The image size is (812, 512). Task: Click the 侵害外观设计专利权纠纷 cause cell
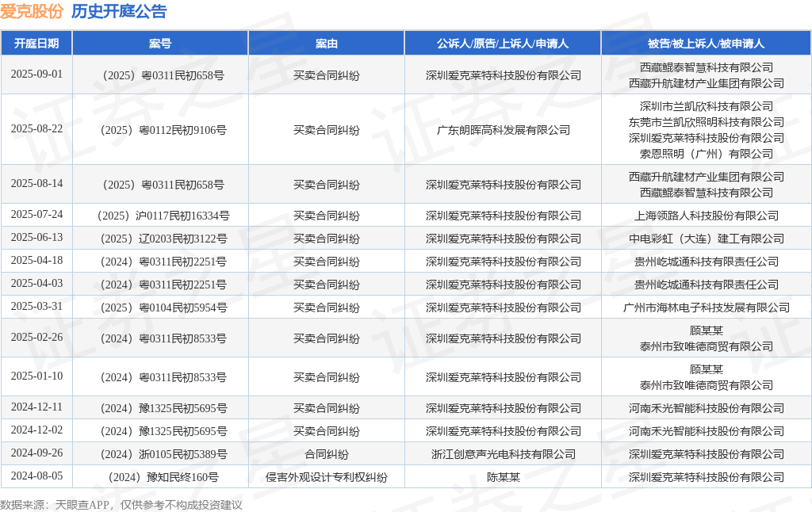pos(326,477)
